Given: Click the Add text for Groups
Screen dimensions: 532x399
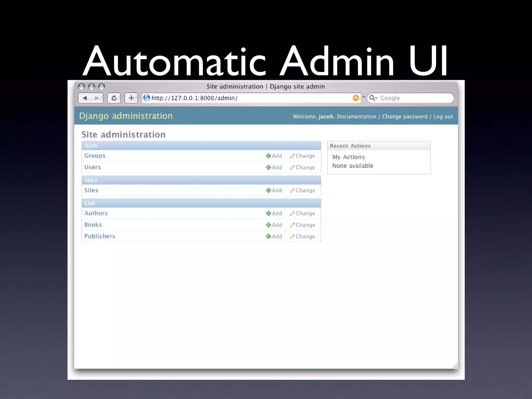Looking at the screenshot, I should pos(277,156).
